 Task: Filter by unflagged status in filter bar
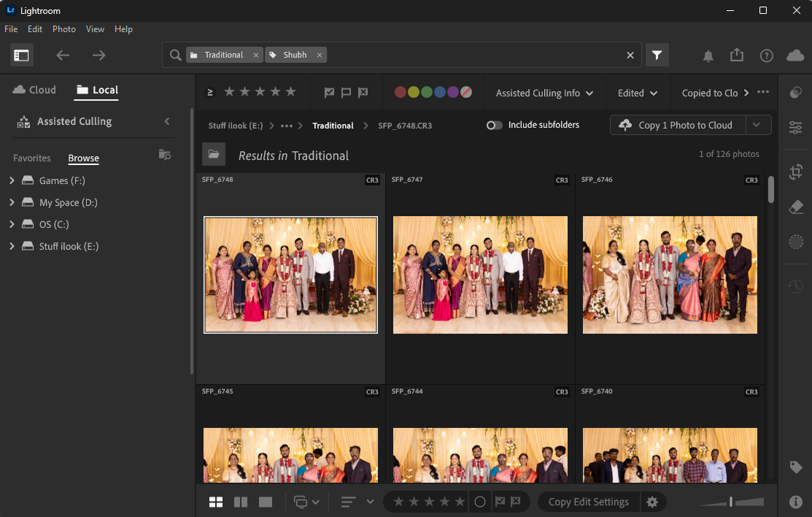(346, 93)
